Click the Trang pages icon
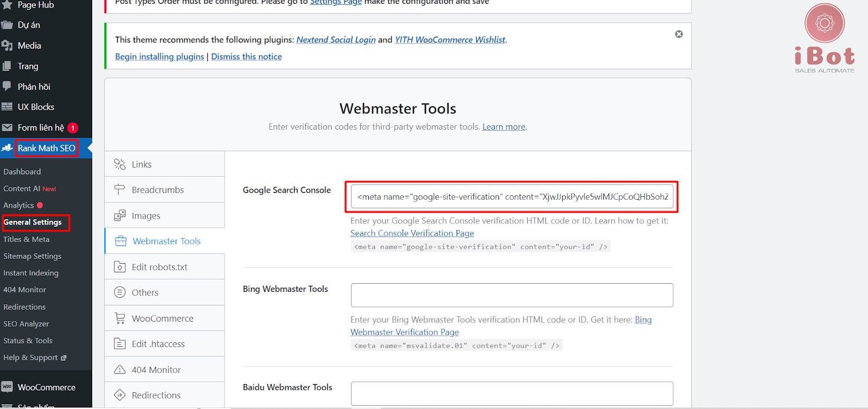Viewport: 868px width, 409px height. [x=7, y=66]
